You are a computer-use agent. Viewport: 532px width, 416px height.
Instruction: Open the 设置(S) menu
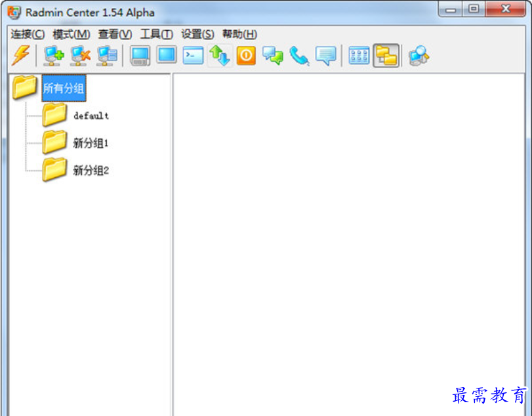pos(197,34)
